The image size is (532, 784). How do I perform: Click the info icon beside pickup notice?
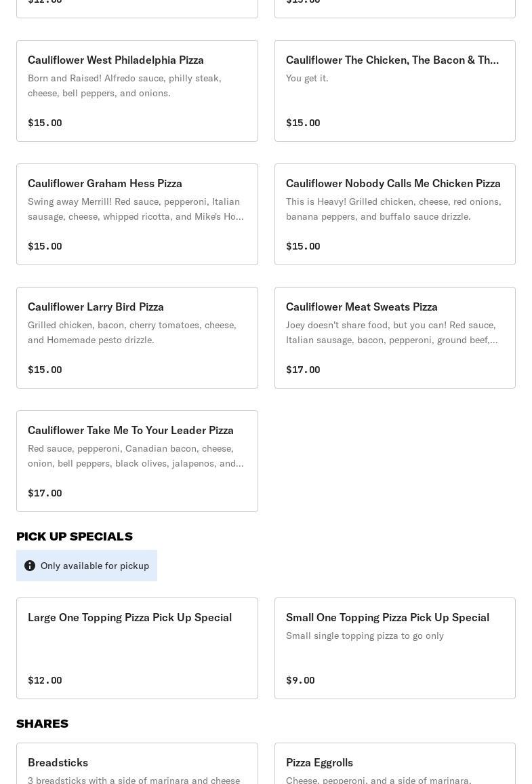click(30, 566)
